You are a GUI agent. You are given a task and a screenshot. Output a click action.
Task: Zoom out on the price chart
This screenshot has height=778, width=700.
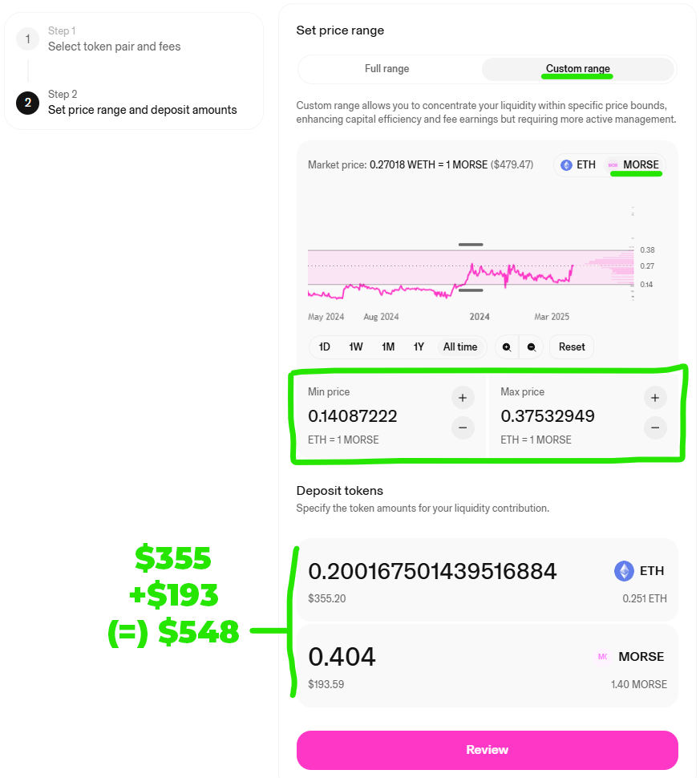tap(532, 347)
